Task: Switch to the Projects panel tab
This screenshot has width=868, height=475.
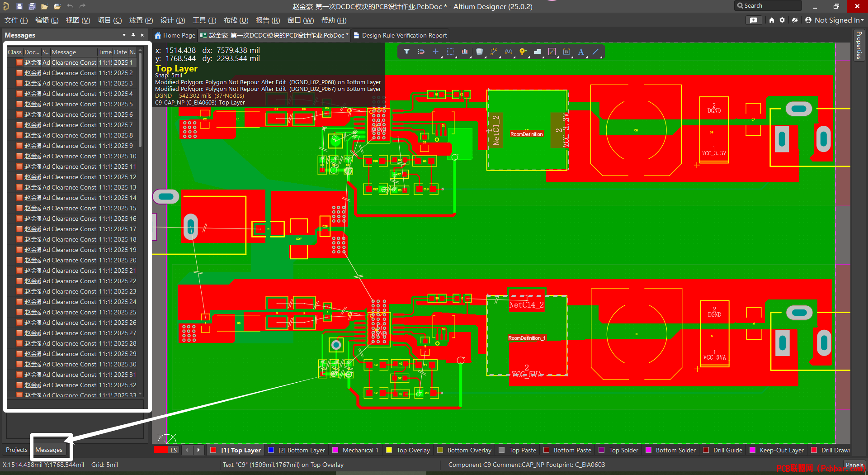Action: [x=17, y=450]
